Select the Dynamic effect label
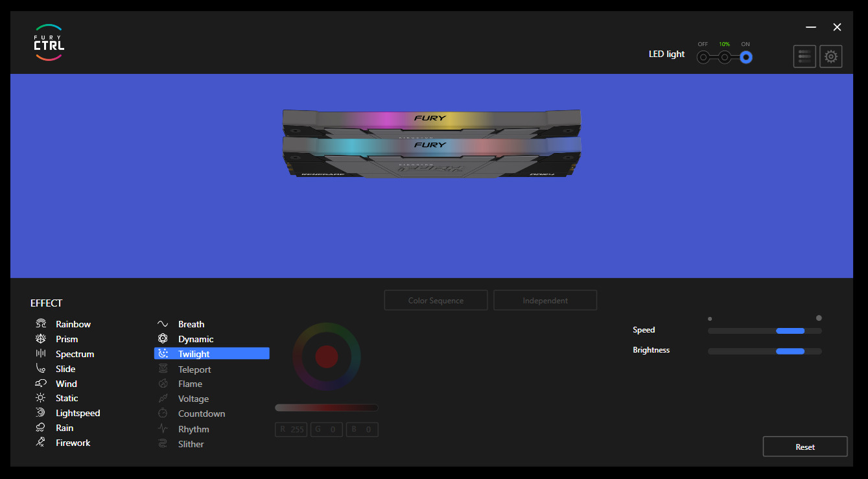868x479 pixels. pyautogui.click(x=196, y=339)
